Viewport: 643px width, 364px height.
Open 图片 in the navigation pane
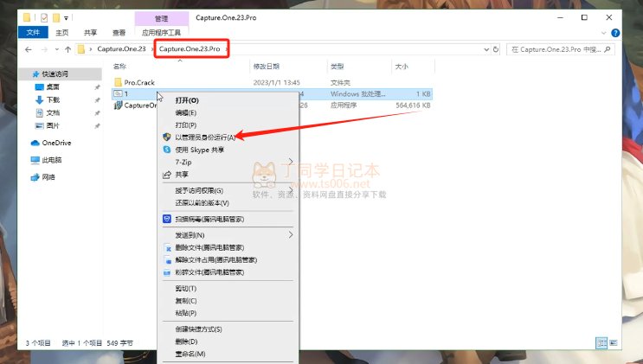(53, 126)
